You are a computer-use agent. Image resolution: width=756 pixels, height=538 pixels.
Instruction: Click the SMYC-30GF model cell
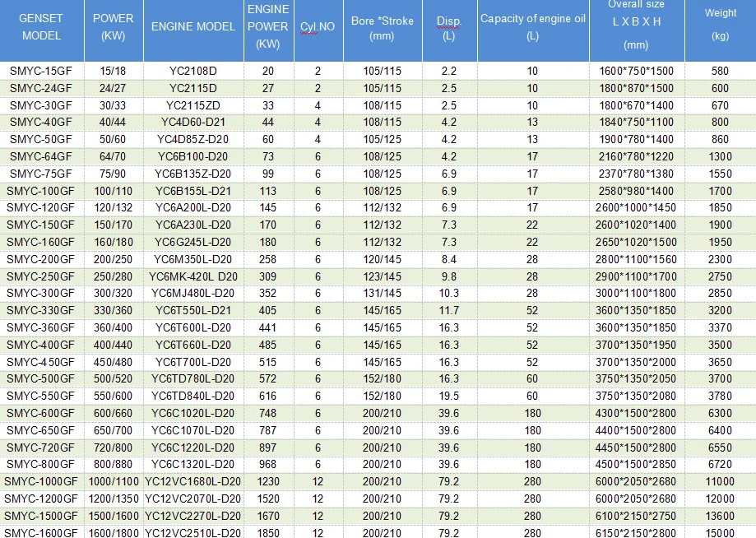click(41, 105)
